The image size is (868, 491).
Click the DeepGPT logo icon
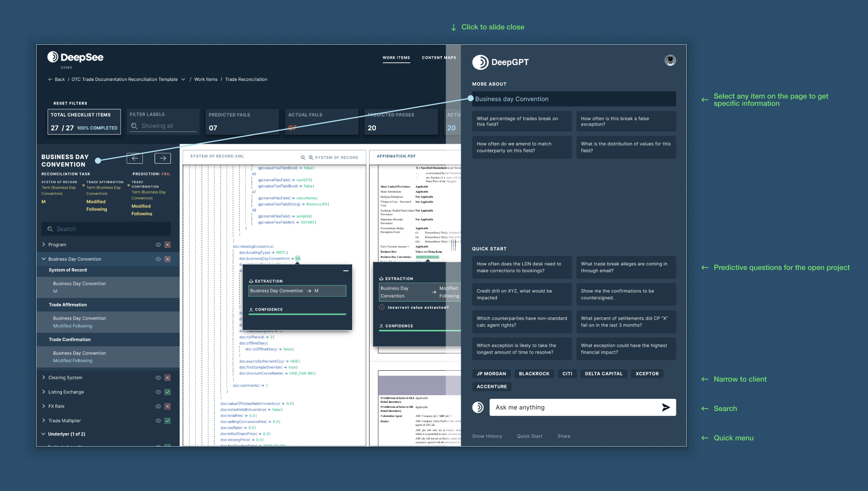(x=480, y=62)
